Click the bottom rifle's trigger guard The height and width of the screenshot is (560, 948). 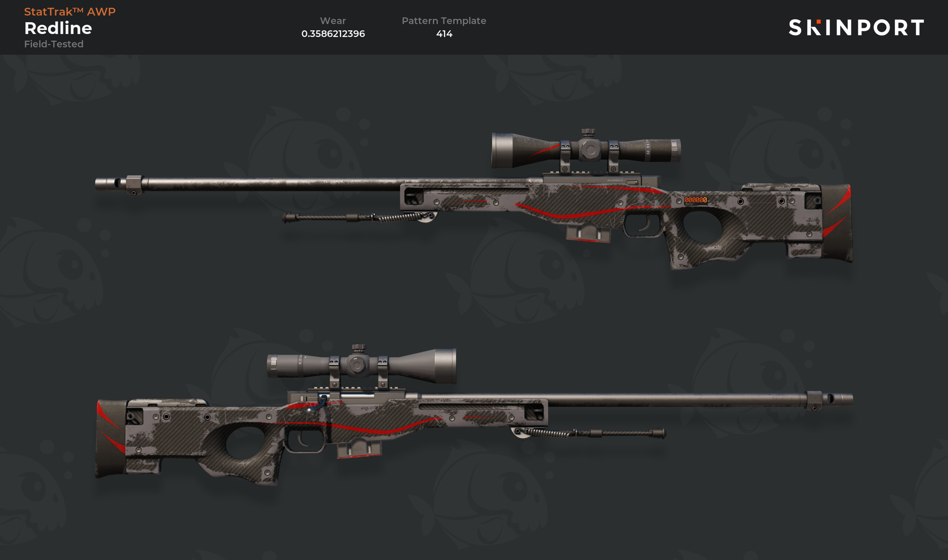pos(305,441)
